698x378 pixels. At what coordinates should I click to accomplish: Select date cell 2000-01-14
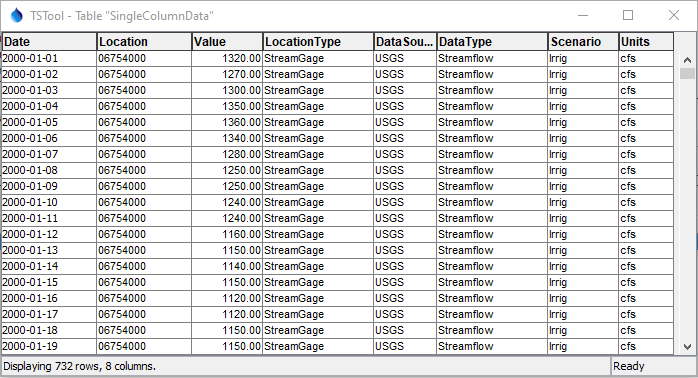[49, 267]
